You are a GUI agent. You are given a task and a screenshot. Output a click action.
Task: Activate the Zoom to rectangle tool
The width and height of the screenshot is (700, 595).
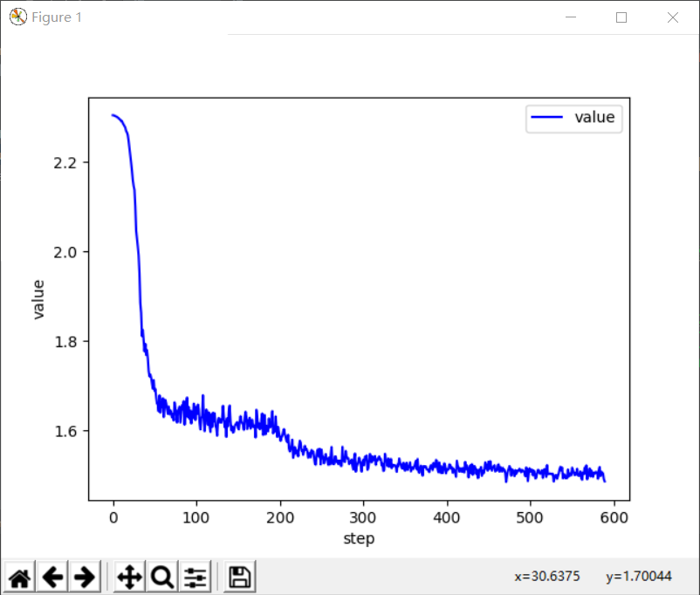(162, 577)
